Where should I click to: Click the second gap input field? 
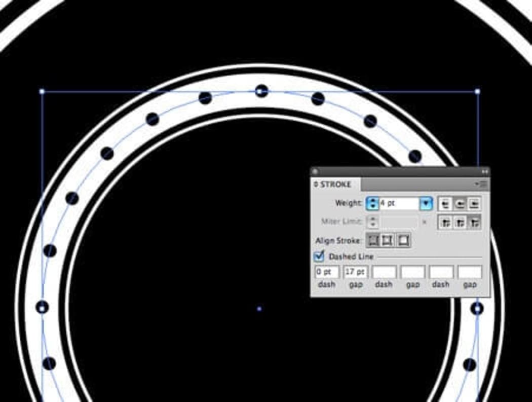point(412,272)
